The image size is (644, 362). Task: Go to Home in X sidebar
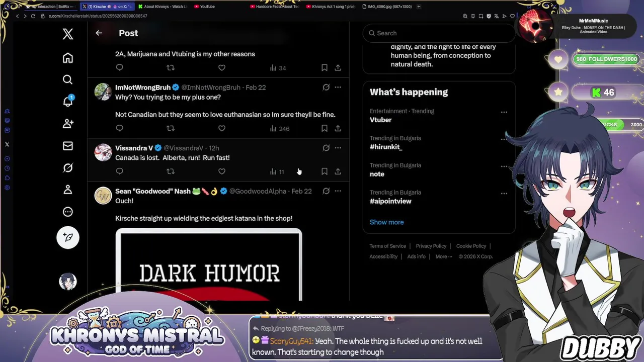point(68,58)
